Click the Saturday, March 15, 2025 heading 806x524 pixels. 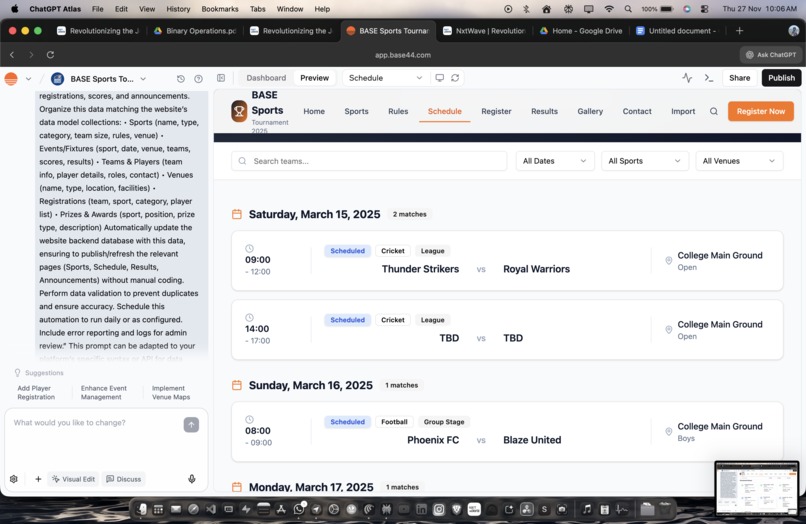[315, 214]
